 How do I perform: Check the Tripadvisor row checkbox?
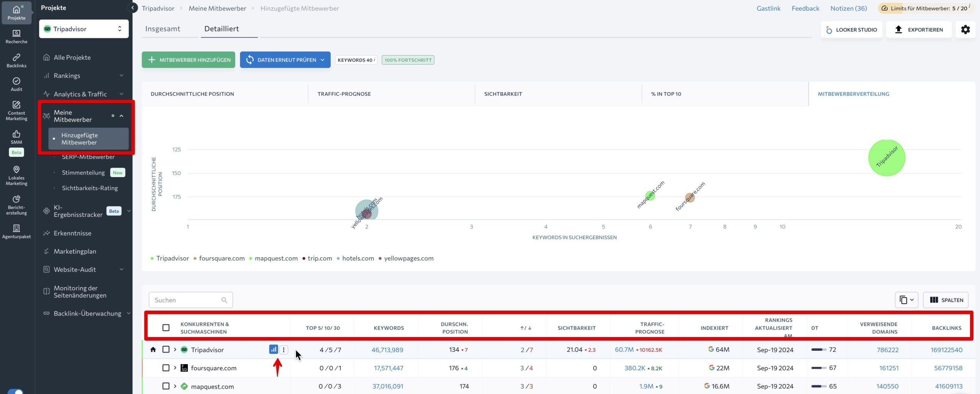coord(166,349)
